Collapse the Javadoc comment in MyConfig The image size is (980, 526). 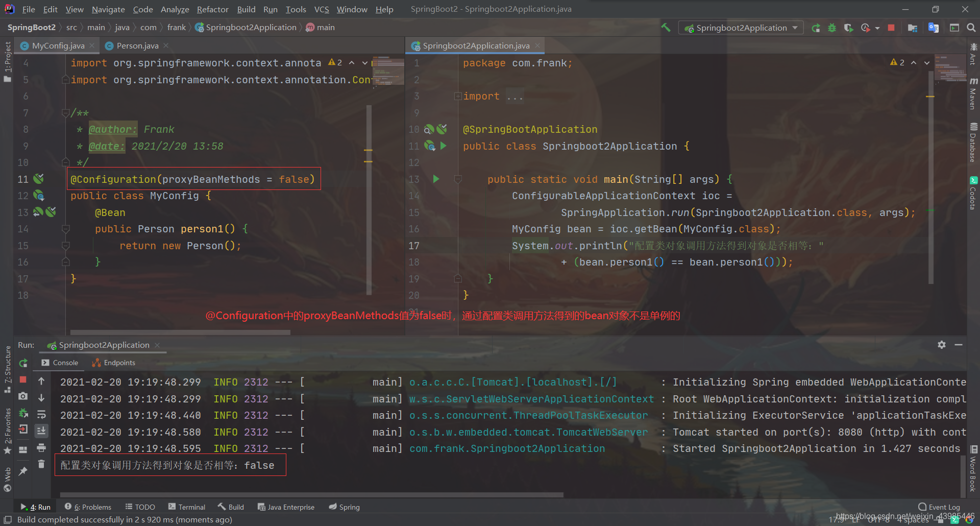point(65,113)
